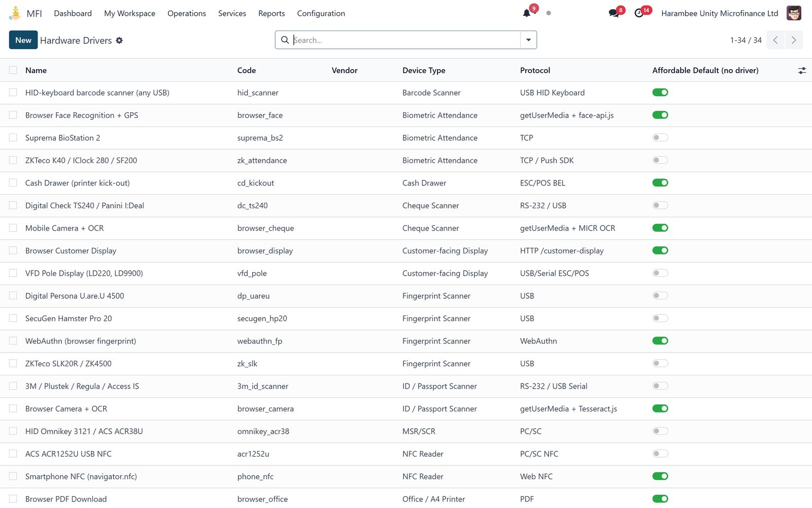This screenshot has height=508, width=812.
Task: Click the user avatar picture
Action: point(794,13)
